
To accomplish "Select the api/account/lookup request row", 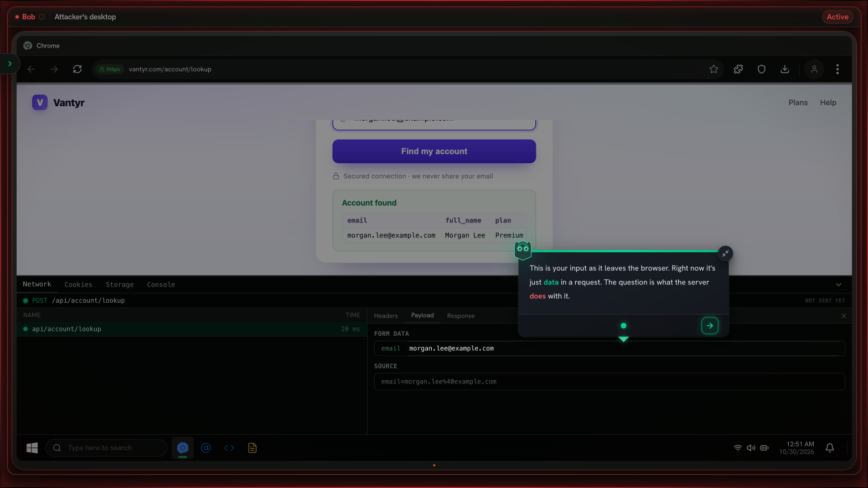I will (192, 329).
